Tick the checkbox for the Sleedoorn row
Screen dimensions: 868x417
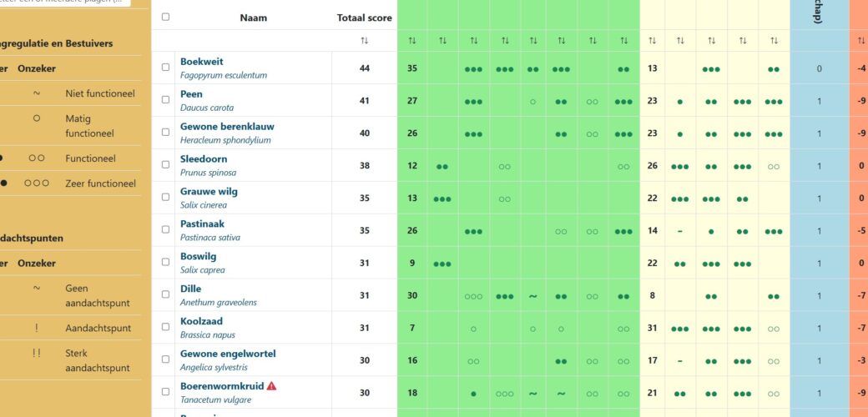click(165, 165)
